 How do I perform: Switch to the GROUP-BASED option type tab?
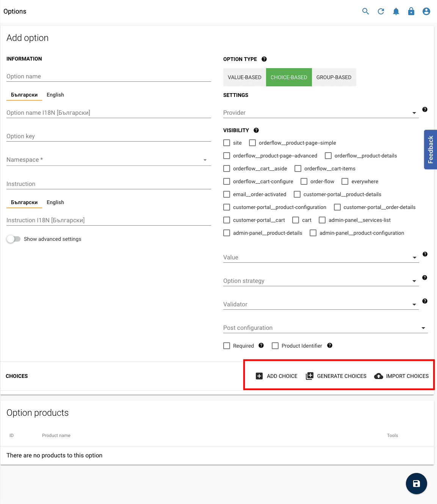(334, 77)
